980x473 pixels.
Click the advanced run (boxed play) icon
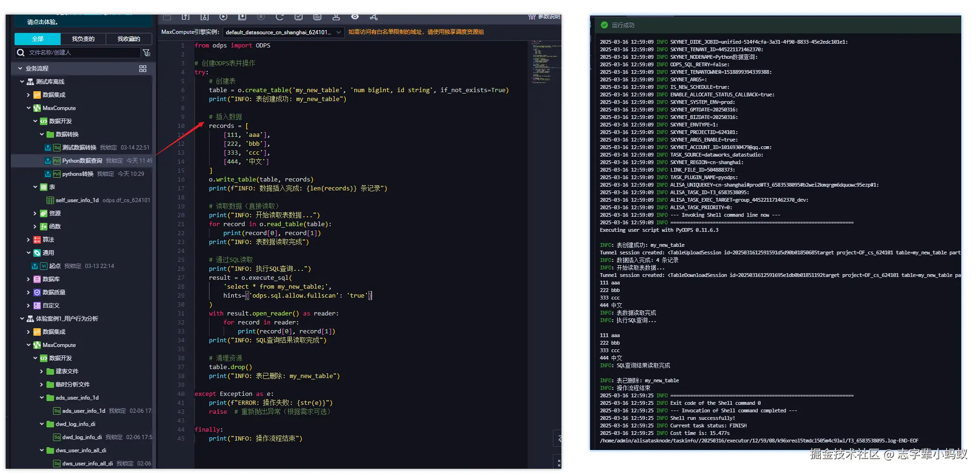[242, 17]
